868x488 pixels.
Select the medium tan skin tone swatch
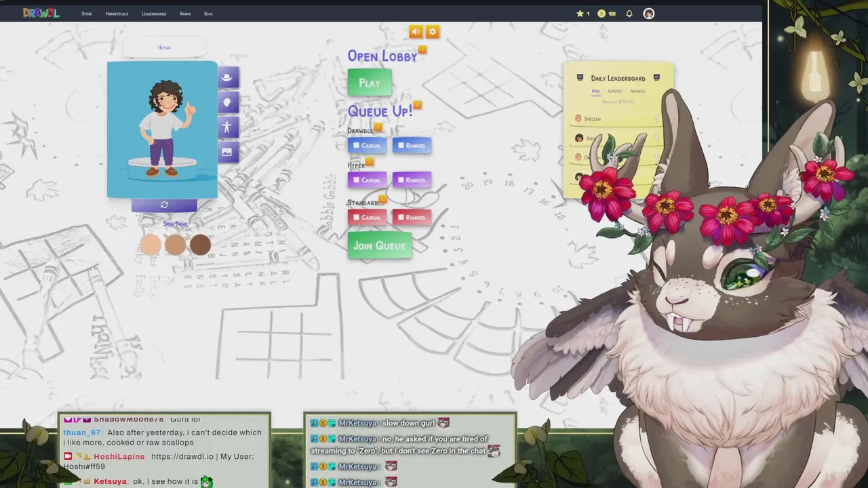(x=175, y=245)
